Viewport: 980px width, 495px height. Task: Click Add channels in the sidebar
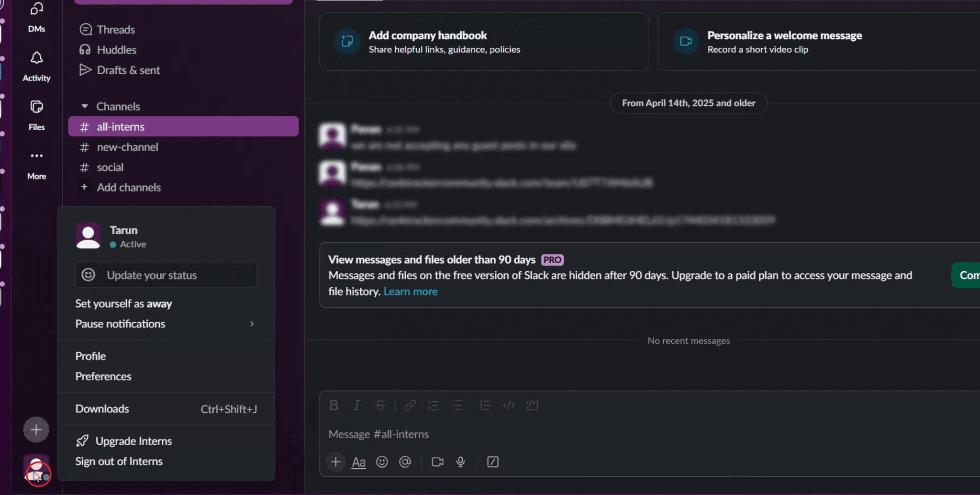(128, 187)
